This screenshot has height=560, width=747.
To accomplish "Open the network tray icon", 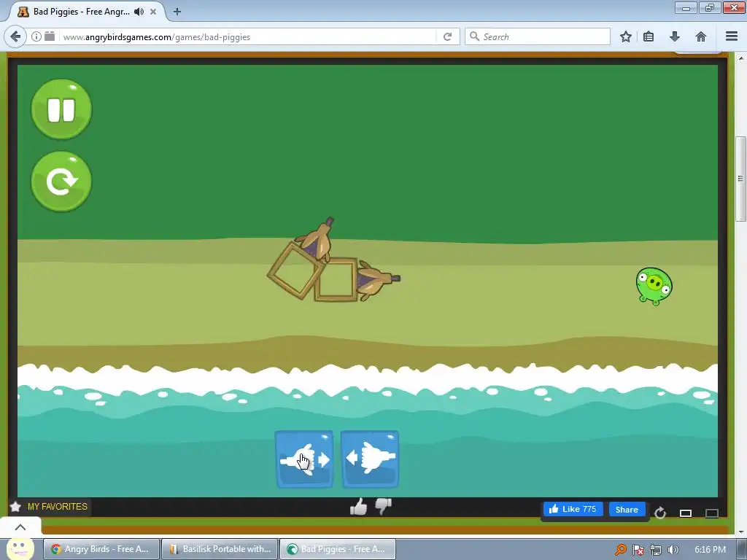I will [x=656, y=550].
